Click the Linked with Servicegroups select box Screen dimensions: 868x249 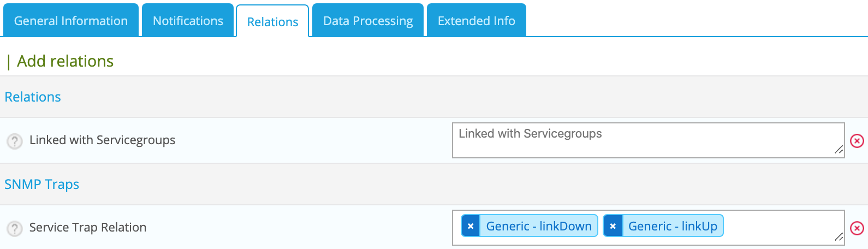644,141
